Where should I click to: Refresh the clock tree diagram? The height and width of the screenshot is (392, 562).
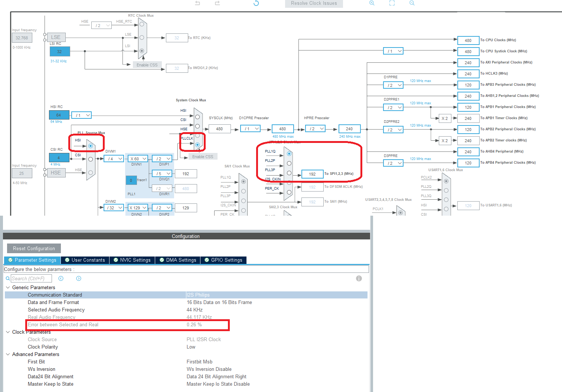click(x=256, y=3)
